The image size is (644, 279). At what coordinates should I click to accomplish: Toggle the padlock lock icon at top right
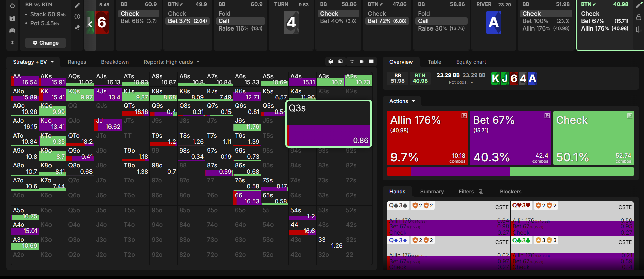coord(639,17)
